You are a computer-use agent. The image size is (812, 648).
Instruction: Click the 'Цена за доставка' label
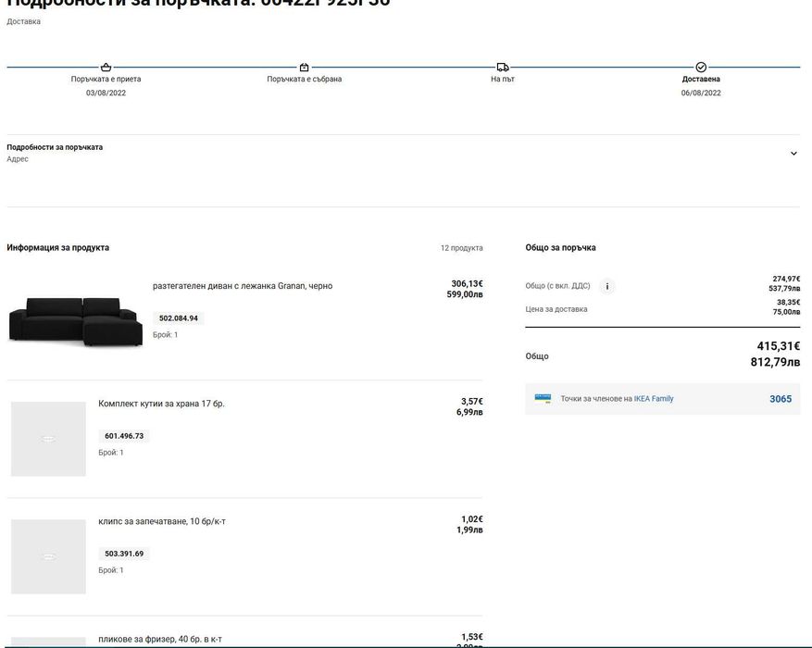[x=556, y=309]
